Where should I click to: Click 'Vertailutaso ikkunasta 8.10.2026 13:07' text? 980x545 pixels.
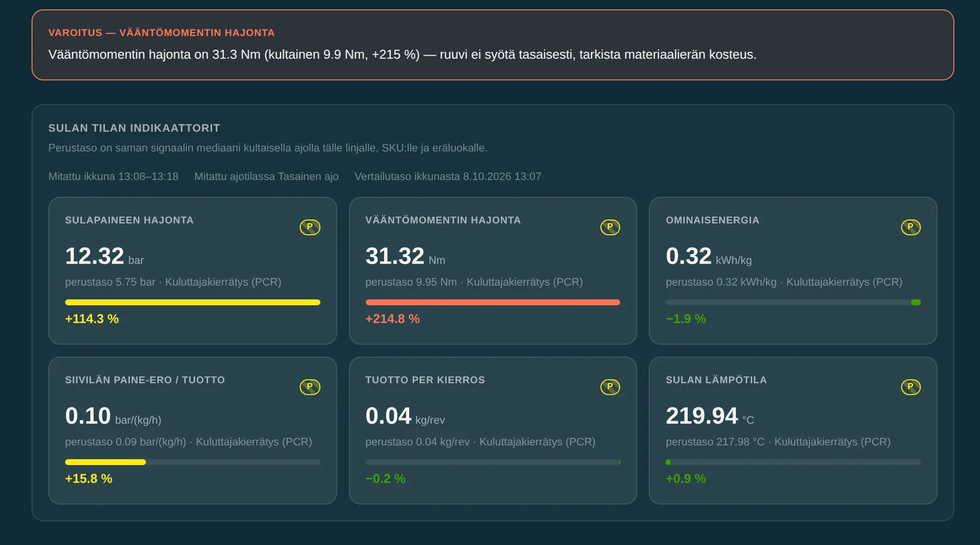pyautogui.click(x=448, y=177)
